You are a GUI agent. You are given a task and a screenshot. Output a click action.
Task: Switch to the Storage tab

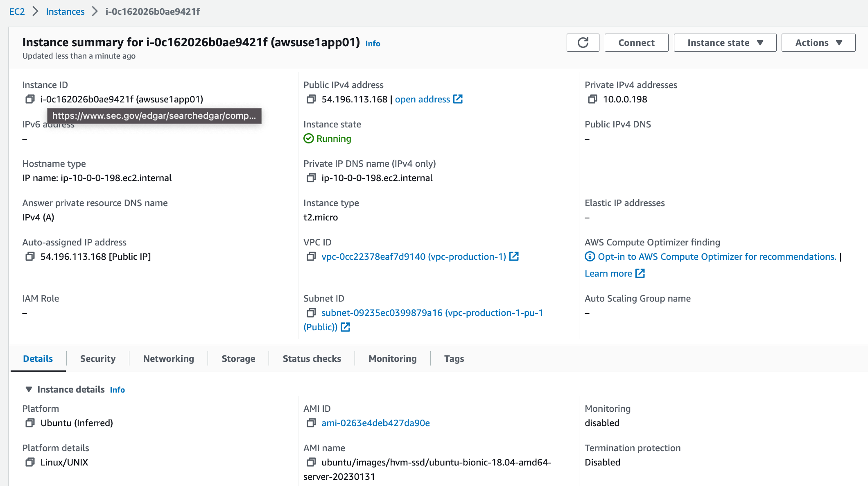(238, 359)
